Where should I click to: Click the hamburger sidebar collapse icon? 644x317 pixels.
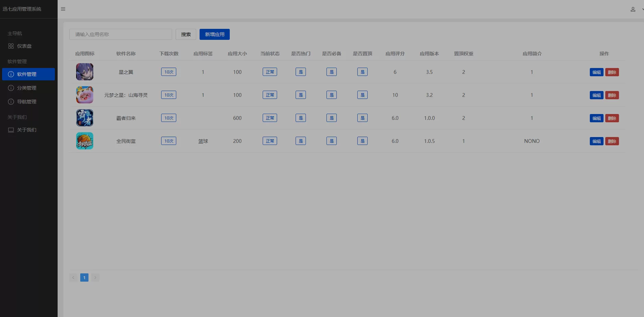pos(63,9)
